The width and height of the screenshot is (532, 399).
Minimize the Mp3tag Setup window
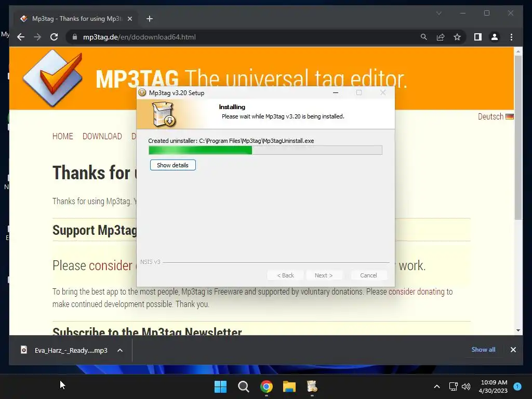pos(336,92)
